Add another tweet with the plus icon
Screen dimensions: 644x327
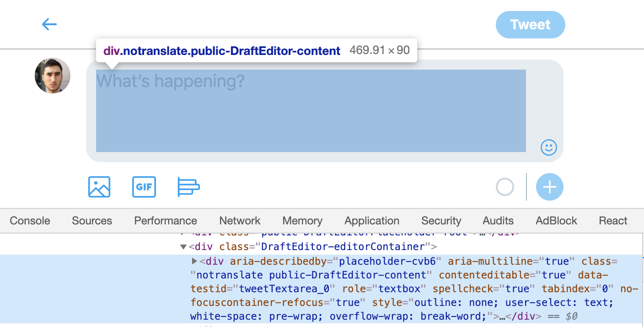point(549,187)
